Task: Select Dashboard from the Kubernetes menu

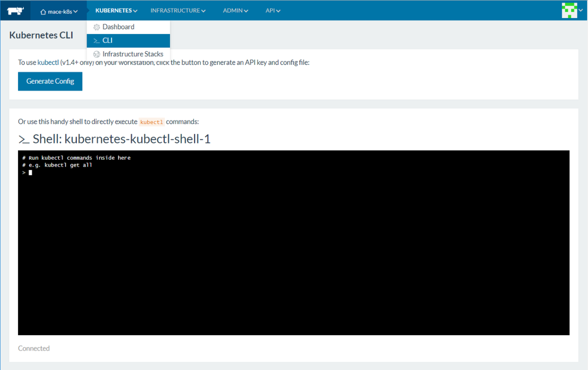Action: click(x=128, y=27)
